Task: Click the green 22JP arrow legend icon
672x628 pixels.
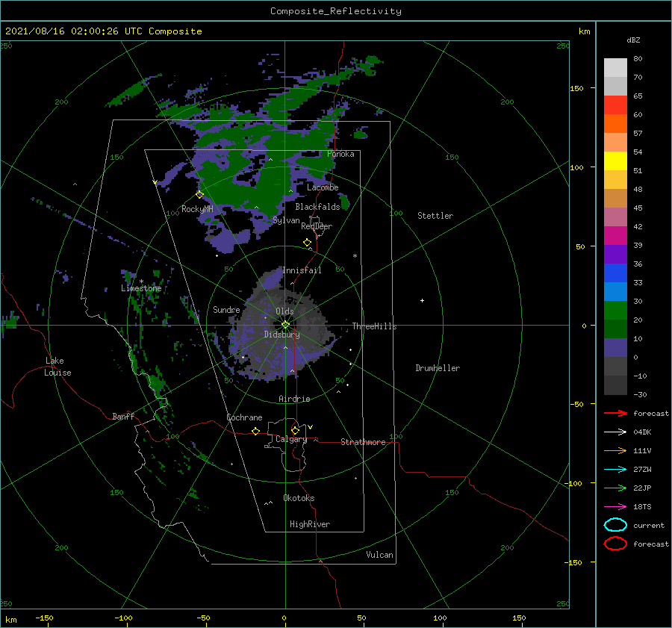Action: pos(615,488)
